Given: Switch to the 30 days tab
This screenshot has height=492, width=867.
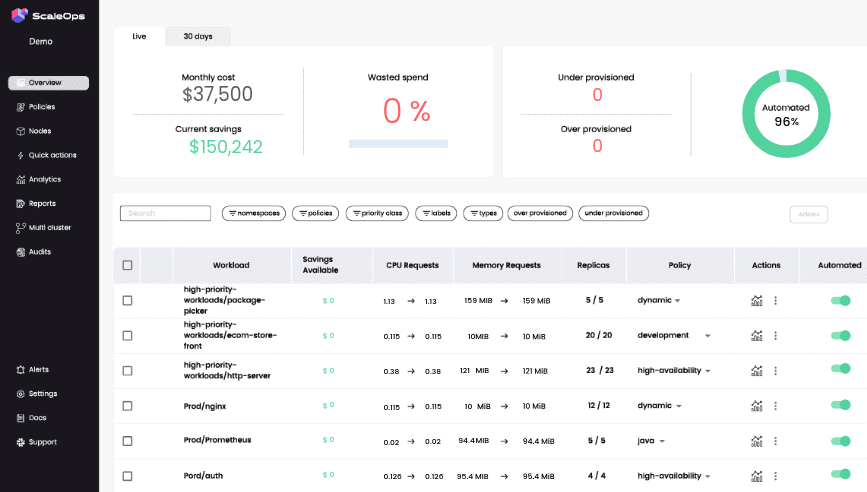Looking at the screenshot, I should [198, 36].
